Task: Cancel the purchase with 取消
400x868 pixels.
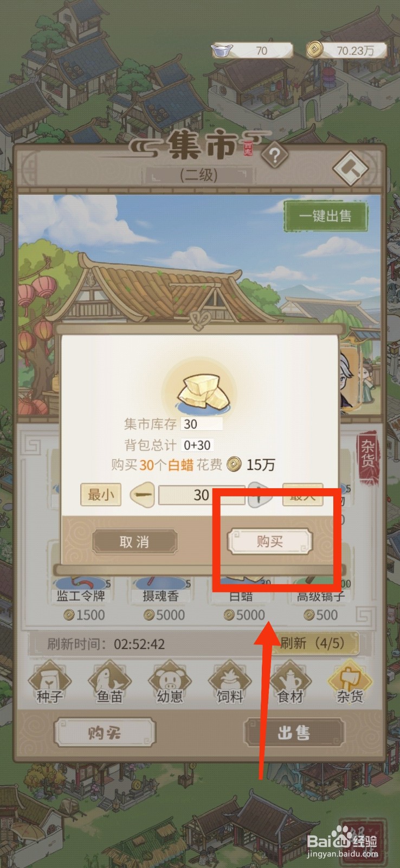Action: pos(134,541)
